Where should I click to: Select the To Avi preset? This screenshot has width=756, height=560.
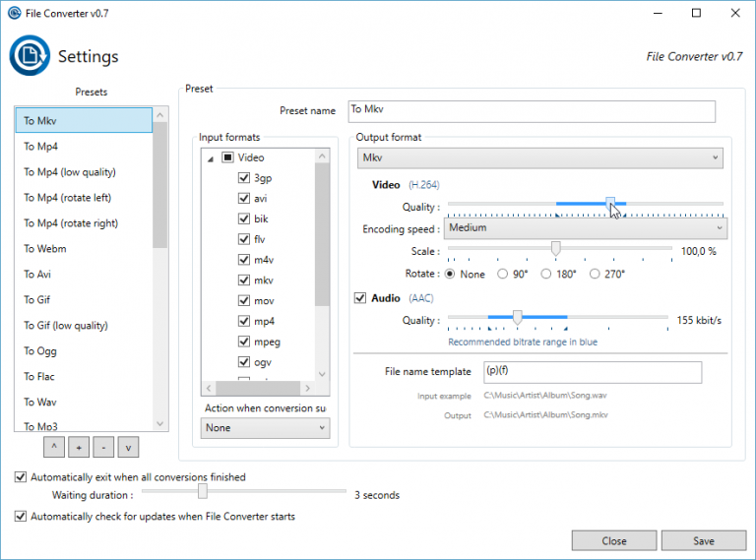pyautogui.click(x=84, y=274)
